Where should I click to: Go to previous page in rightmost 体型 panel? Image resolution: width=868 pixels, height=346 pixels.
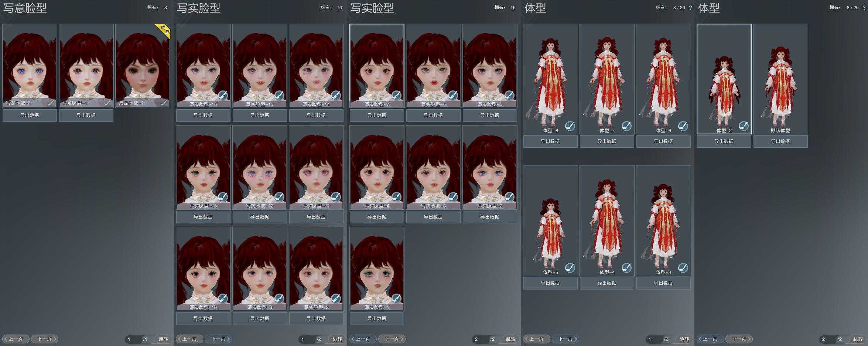[710, 339]
